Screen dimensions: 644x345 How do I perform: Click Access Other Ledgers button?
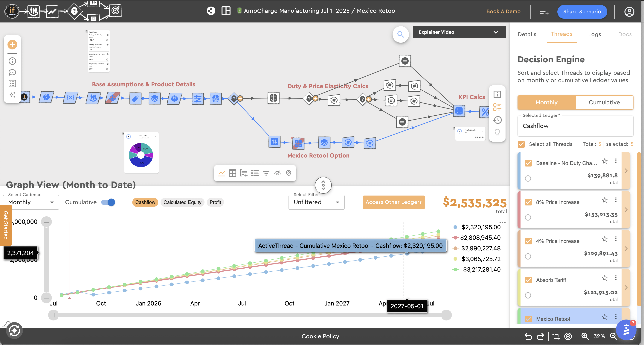tap(393, 202)
